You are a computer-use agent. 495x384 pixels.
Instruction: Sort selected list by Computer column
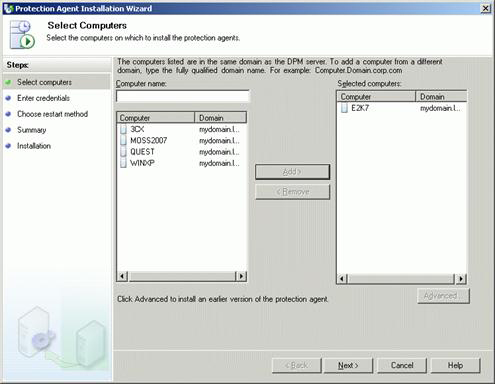[x=377, y=97]
